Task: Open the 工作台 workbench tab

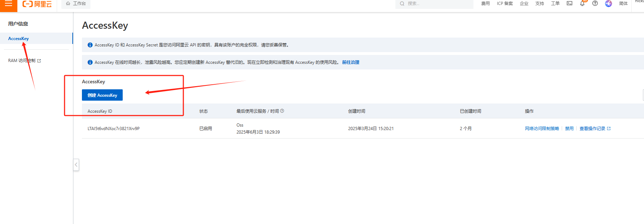Action: pyautogui.click(x=76, y=4)
